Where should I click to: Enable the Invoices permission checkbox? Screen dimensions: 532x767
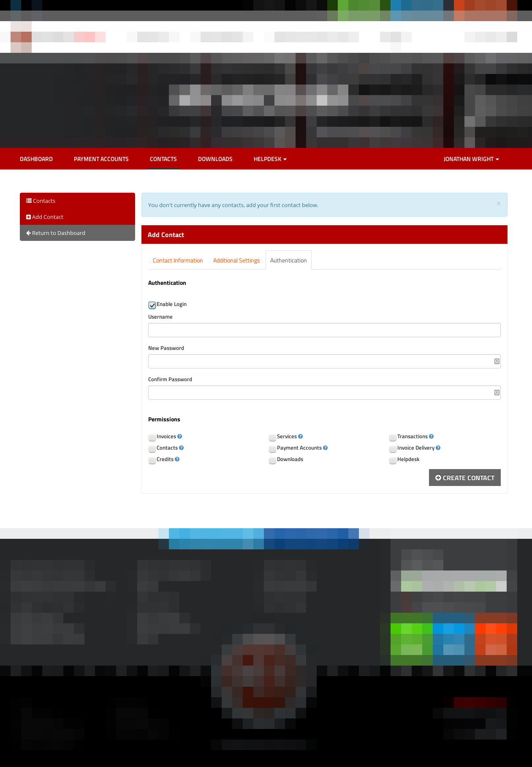coord(152,437)
